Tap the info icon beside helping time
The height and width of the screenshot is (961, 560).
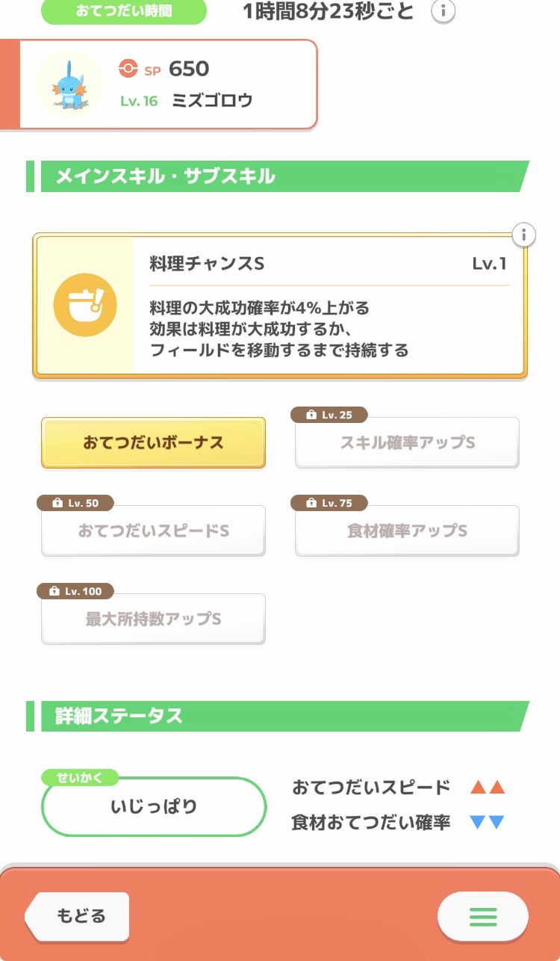(x=444, y=11)
